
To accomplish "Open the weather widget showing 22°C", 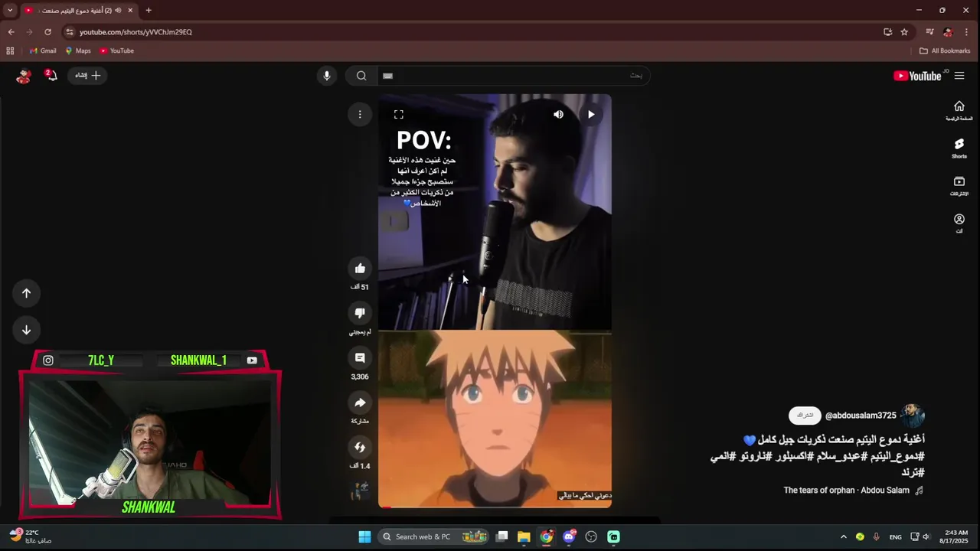I will point(31,536).
